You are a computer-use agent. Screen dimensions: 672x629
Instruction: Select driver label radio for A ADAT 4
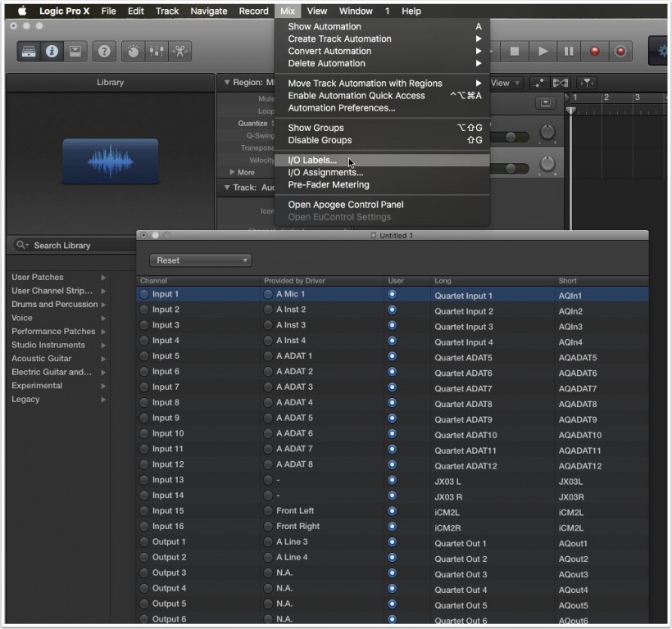pos(268,402)
